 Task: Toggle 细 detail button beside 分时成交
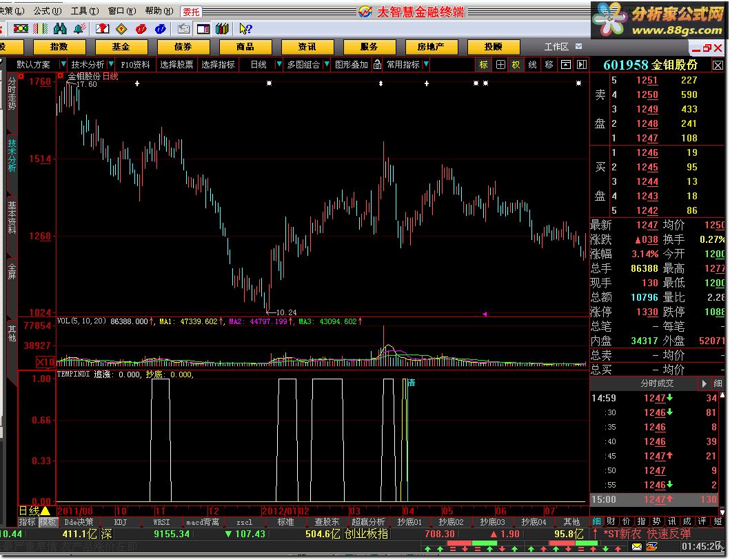[x=718, y=383]
